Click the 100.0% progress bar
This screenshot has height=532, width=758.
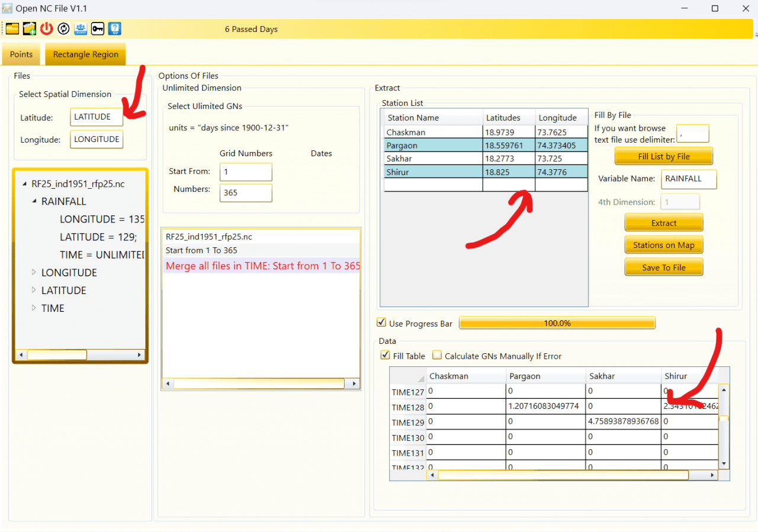(x=557, y=323)
